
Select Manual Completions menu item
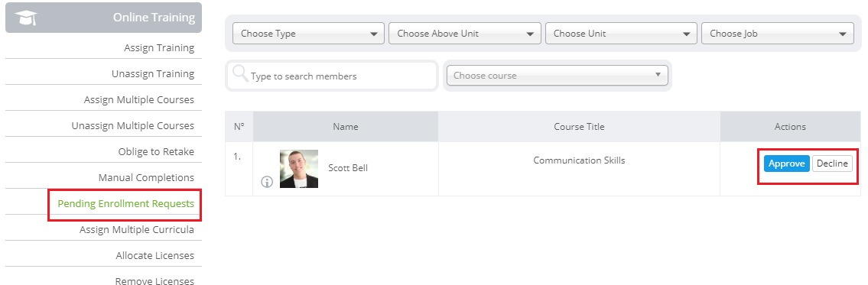146,177
